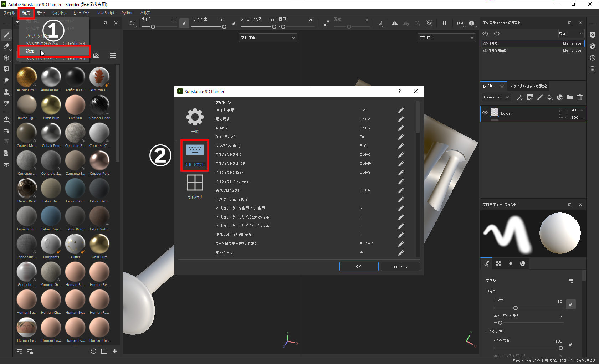Close the レイヤー tab with its X
This screenshot has height=364, width=599.
click(x=502, y=87)
